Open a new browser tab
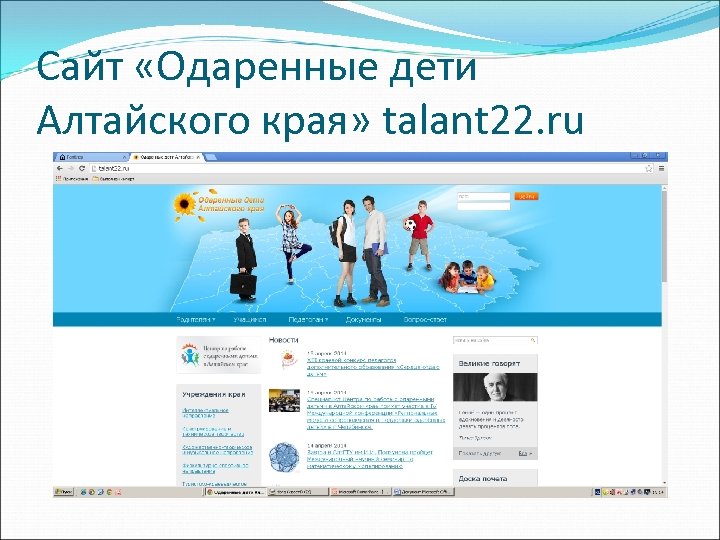Image resolution: width=720 pixels, height=540 pixels. pyautogui.click(x=211, y=157)
